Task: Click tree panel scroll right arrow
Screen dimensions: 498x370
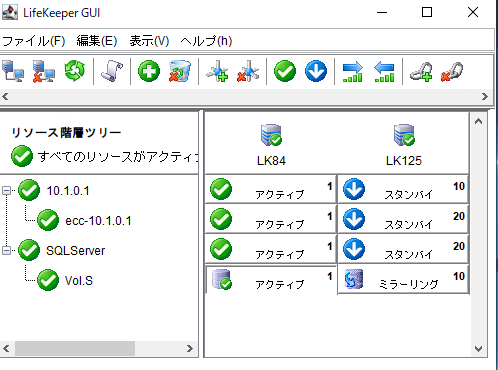Action: tap(190, 349)
